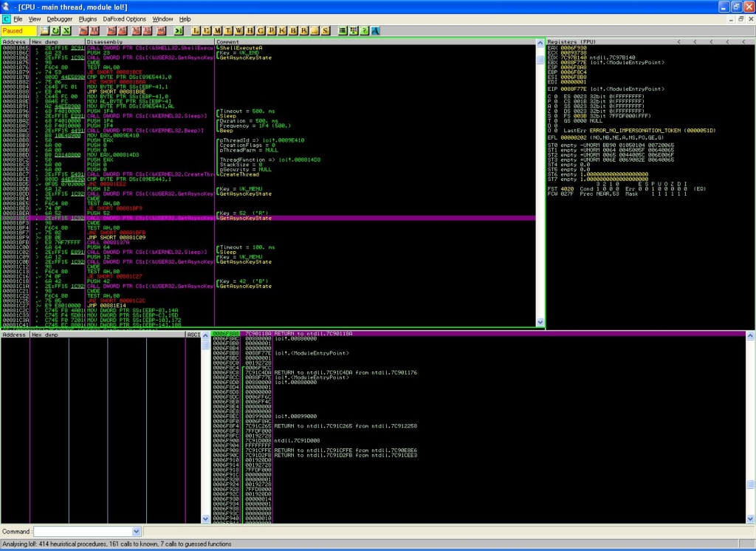Focus the Command input field

83,532
